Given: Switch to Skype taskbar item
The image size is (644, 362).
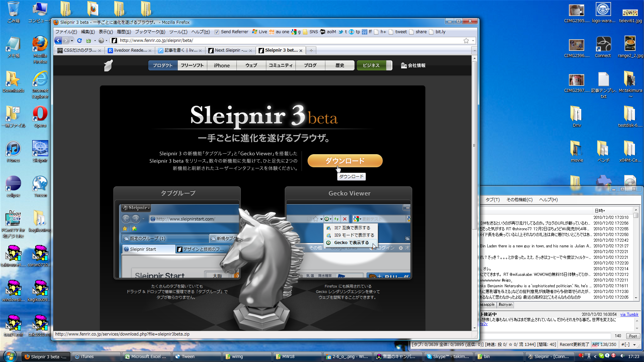Looking at the screenshot, I should [449, 357].
